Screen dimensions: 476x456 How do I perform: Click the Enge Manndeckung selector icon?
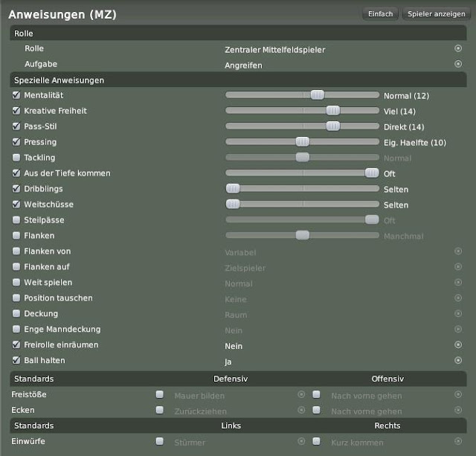[458, 330]
